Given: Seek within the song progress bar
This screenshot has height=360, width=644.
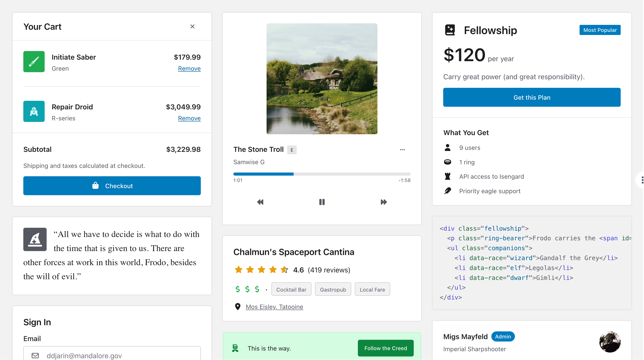Looking at the screenshot, I should click(322, 174).
